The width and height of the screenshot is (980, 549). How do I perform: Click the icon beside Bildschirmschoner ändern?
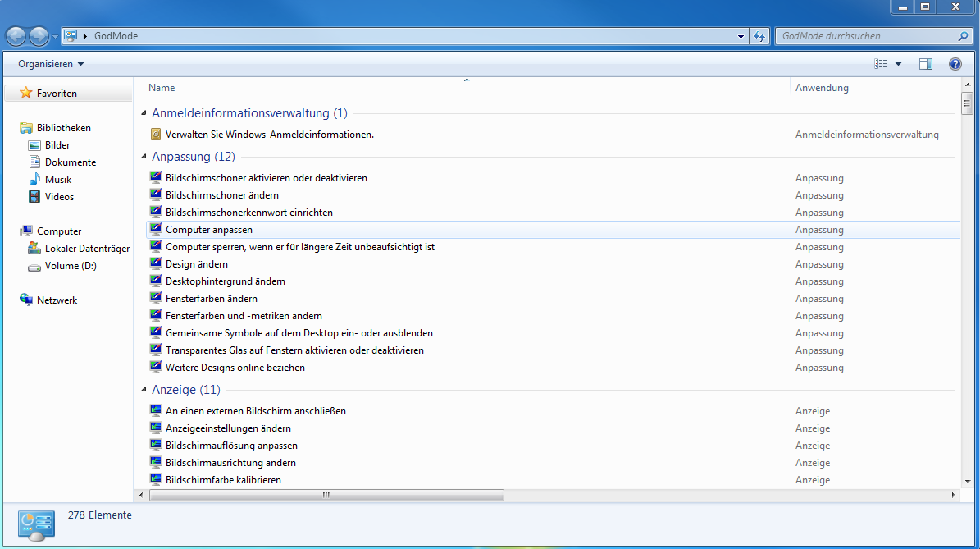(x=156, y=194)
